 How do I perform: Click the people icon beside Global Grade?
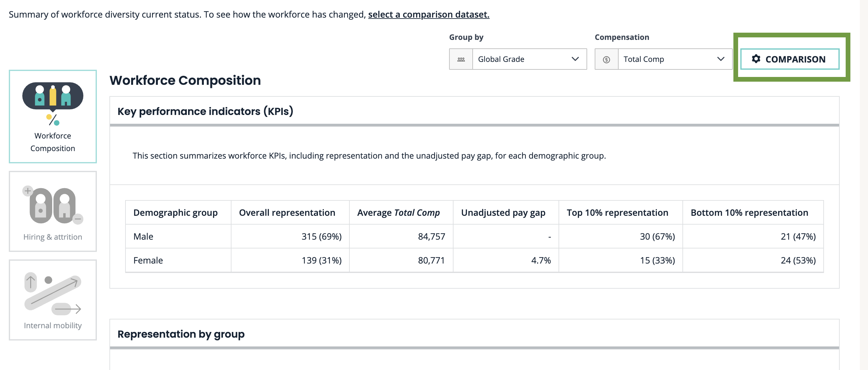point(461,59)
